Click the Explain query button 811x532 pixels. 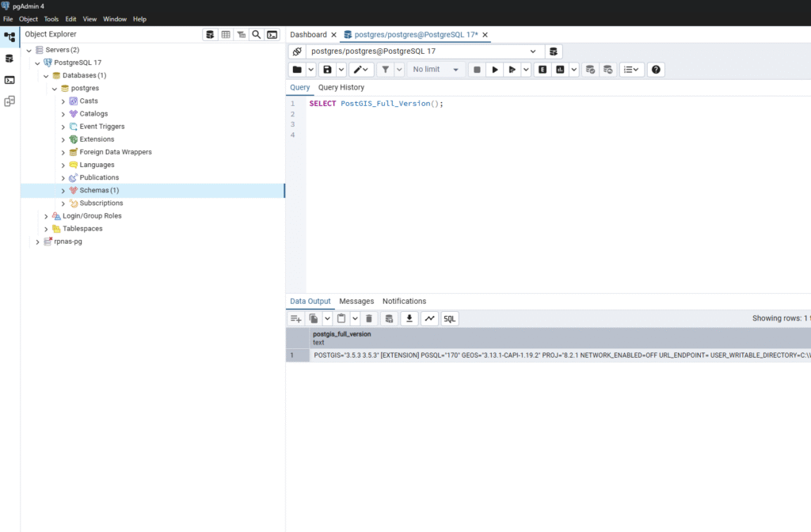click(543, 70)
